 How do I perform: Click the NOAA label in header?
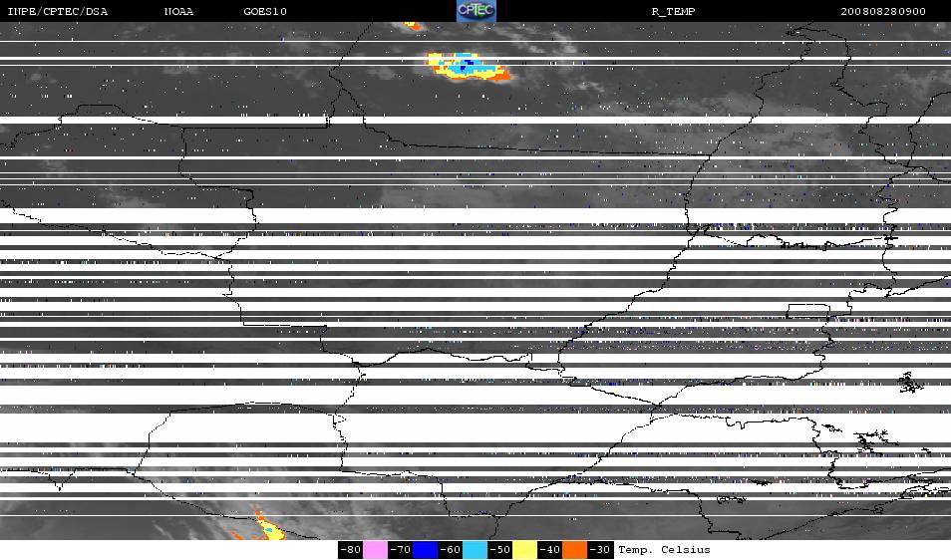(178, 12)
